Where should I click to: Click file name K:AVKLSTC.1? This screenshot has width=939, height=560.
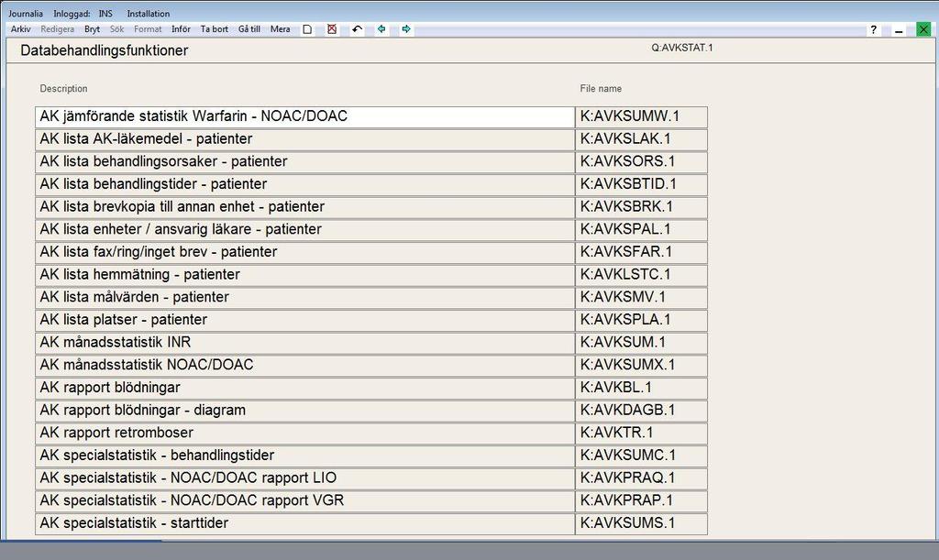click(641, 275)
